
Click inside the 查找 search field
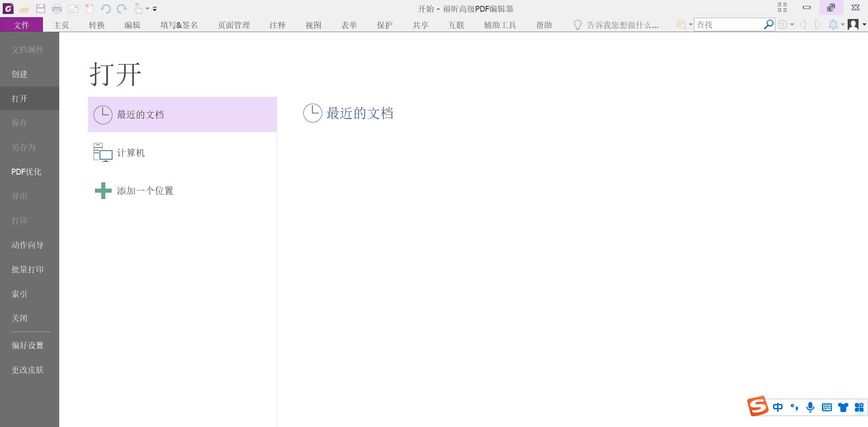[x=728, y=24]
